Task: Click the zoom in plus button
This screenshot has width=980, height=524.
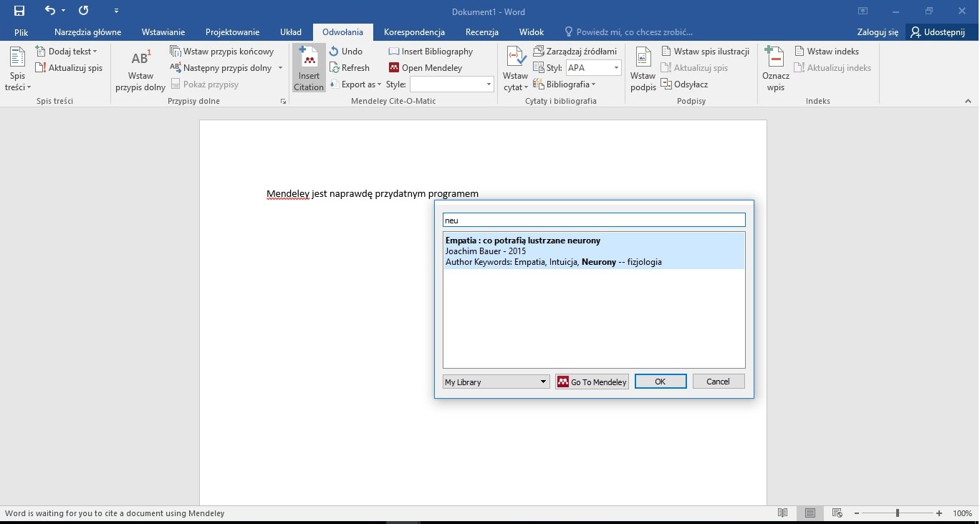Action: 939,513
